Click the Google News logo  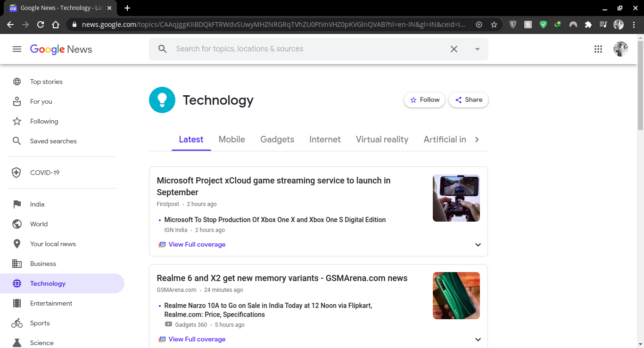pos(61,50)
